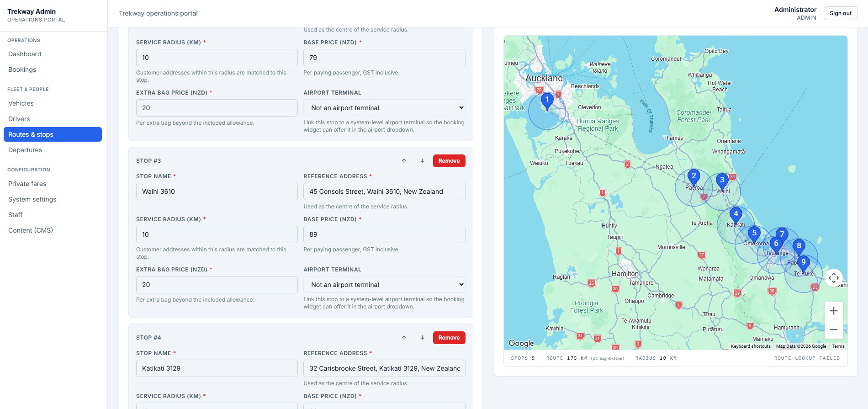Viewport: 868px width, 409px height.
Task: Select map pin number 7 on map
Action: pyautogui.click(x=783, y=235)
